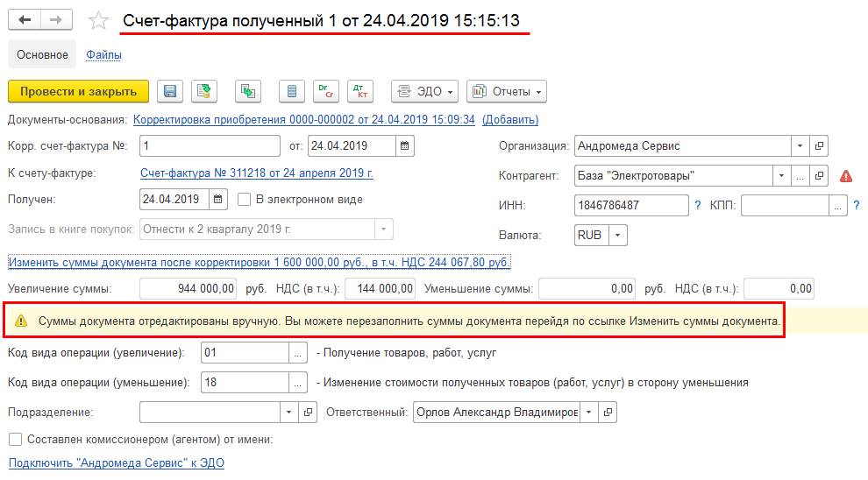Switch to the Основное tab
The image size is (868, 480).
[42, 55]
